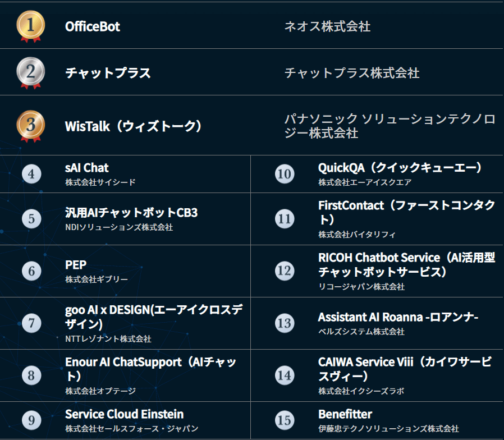Click the gold medal rank 1 icon

click(30, 25)
